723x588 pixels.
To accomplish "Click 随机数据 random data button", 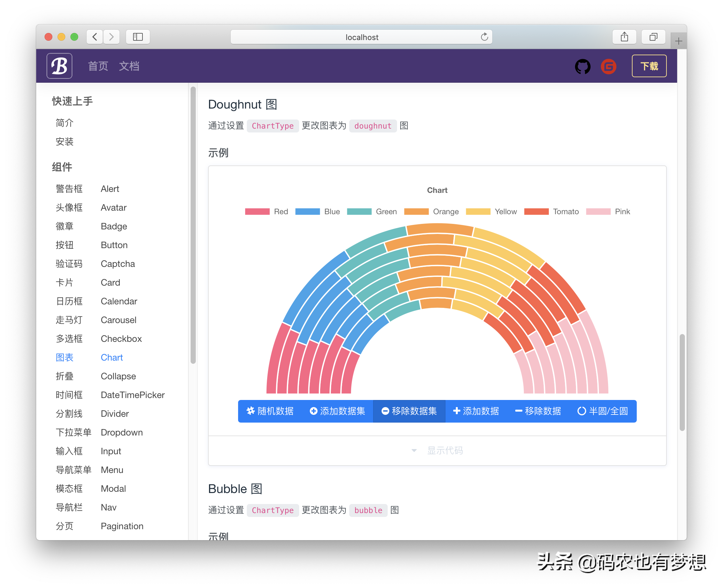I will (270, 411).
